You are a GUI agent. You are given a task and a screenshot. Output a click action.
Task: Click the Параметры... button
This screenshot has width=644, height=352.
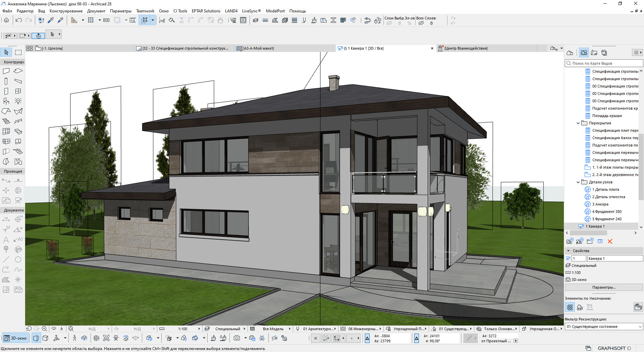point(604,287)
